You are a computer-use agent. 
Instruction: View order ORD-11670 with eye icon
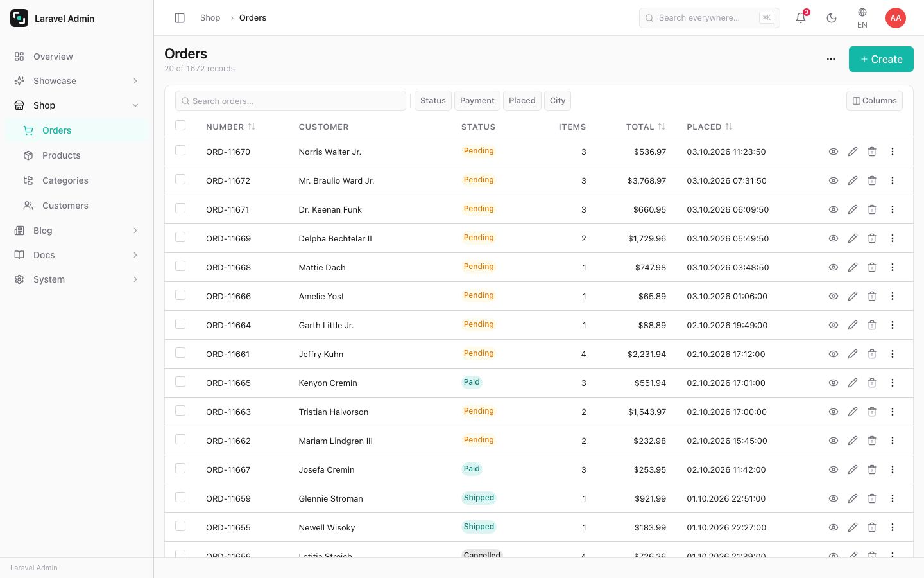[x=834, y=152]
